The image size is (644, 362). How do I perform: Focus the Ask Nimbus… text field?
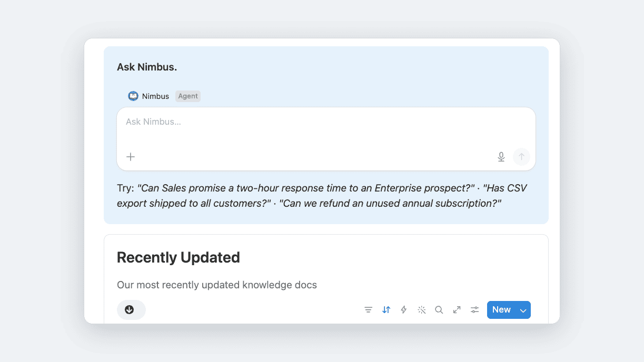coord(326,129)
